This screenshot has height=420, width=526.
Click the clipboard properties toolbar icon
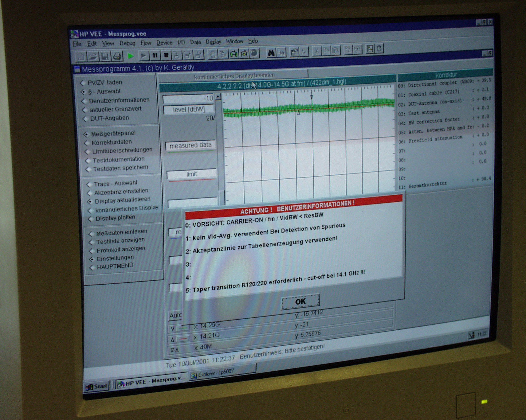294,52
